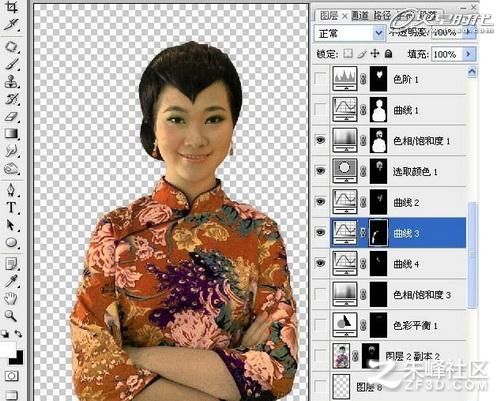Viewport: 500px width, 401px height.
Task: Select the Zoom tool
Action: (11, 315)
